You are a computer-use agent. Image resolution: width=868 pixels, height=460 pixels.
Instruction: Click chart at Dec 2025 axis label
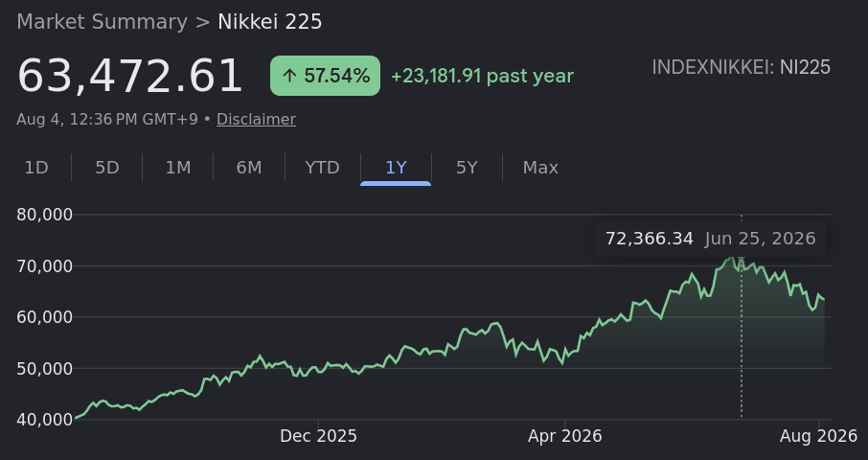318,436
